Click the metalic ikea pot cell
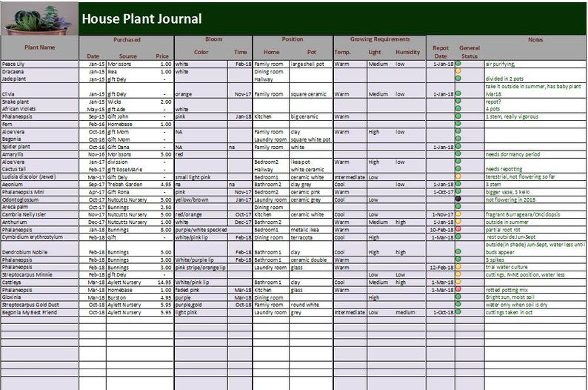588x390 pixels. [304, 230]
